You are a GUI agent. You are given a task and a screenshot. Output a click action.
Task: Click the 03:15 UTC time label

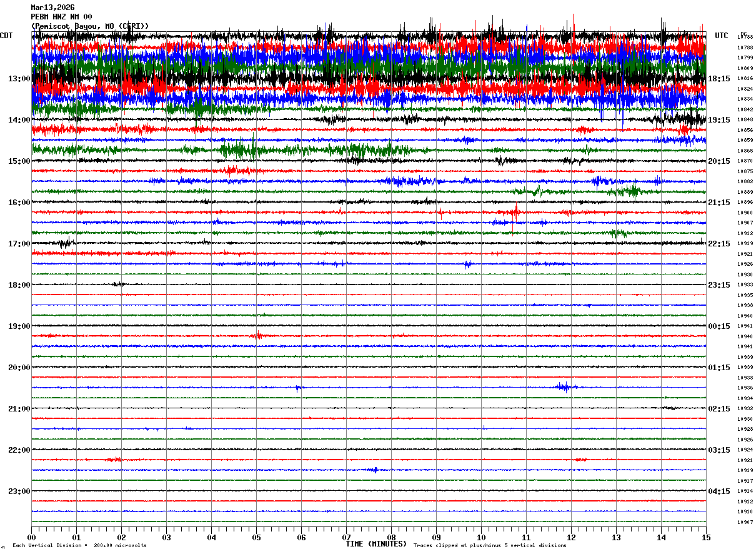coord(719,450)
